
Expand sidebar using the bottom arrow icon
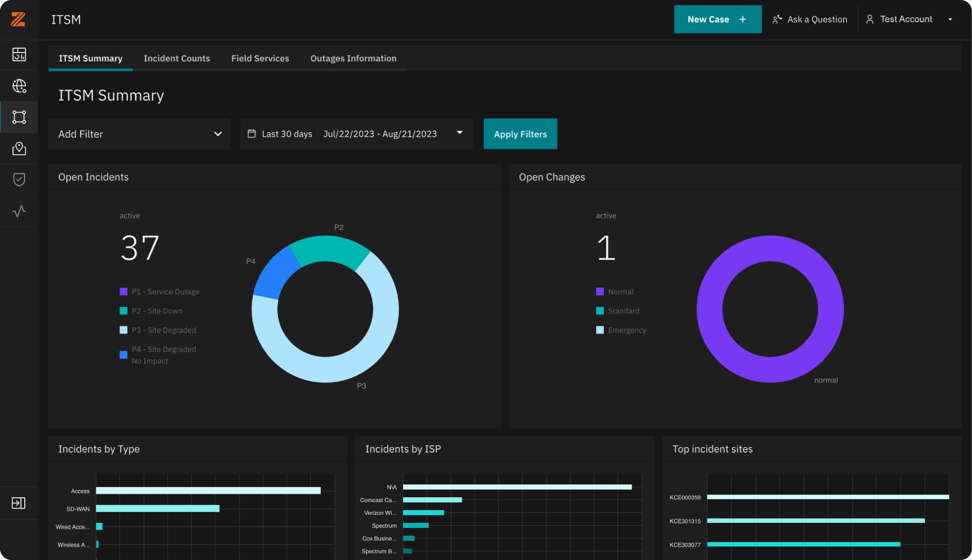[x=19, y=503]
